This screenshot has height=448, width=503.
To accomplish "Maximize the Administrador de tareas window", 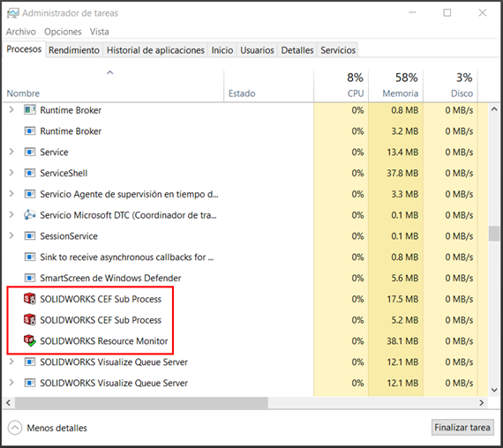I will [447, 13].
